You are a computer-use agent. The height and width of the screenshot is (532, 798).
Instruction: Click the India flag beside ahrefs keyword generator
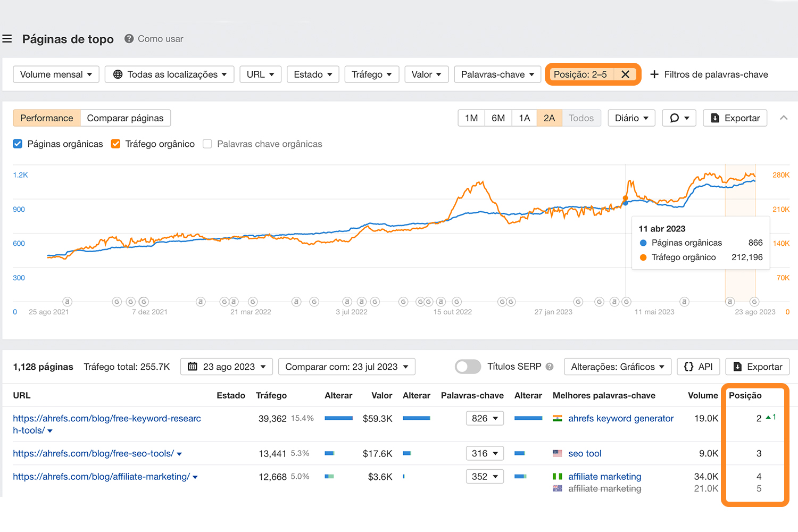557,418
